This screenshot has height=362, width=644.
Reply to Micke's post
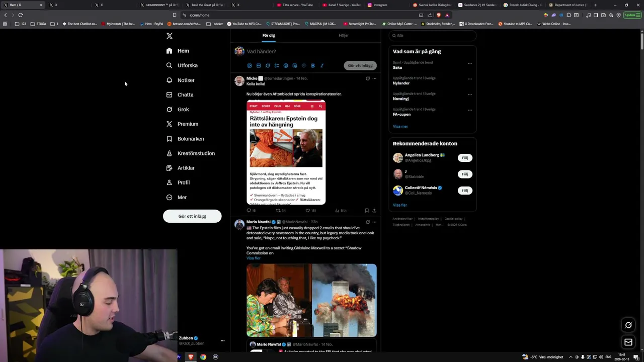point(251,211)
